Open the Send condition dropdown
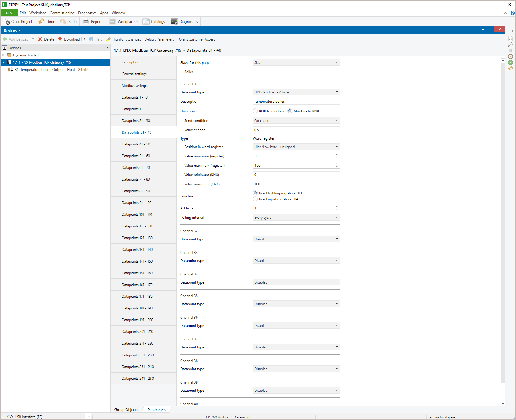The width and height of the screenshot is (516, 420). click(296, 120)
